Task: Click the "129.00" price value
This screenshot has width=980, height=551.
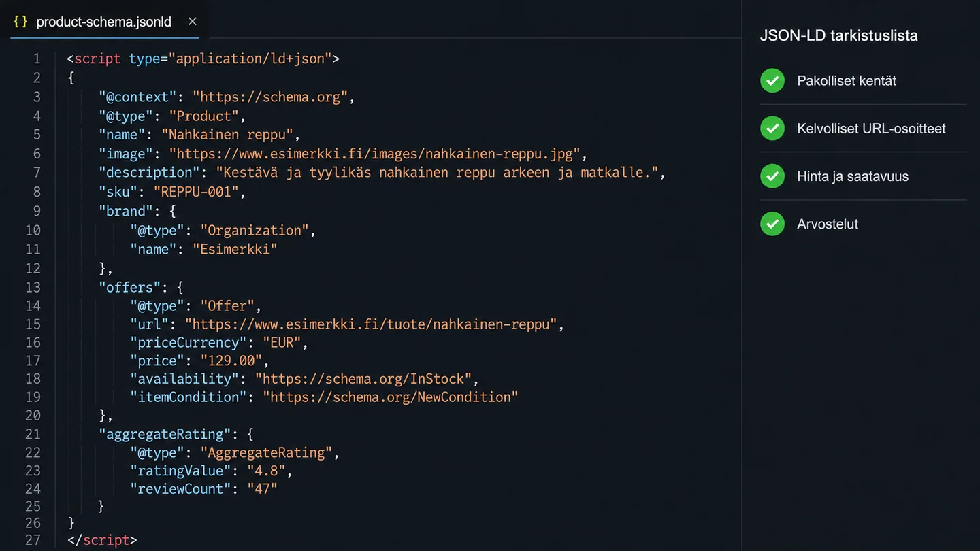Action: tap(231, 361)
